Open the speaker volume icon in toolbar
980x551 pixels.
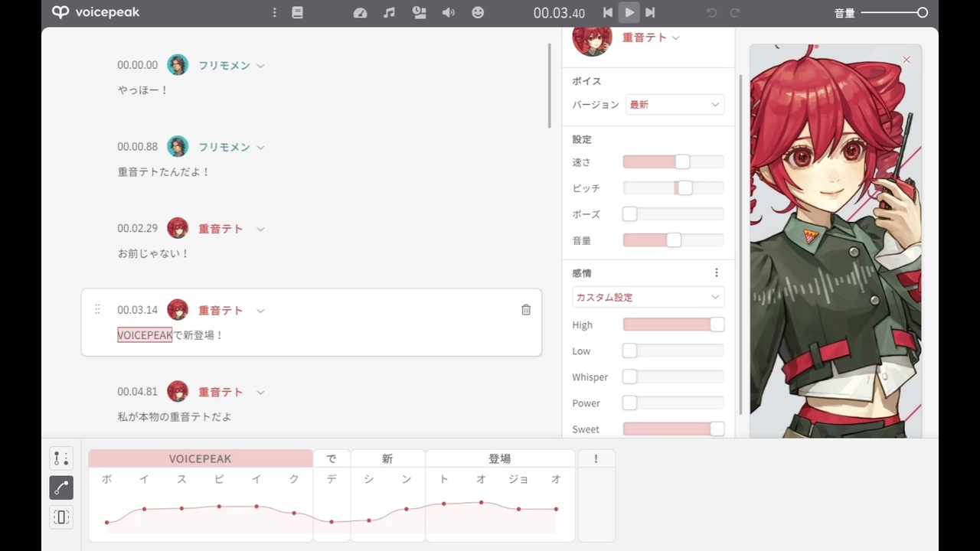tap(449, 12)
